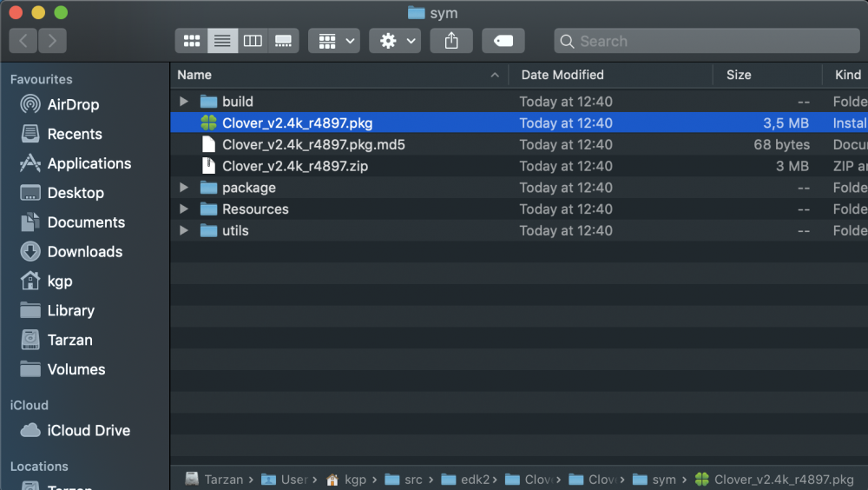The width and height of the screenshot is (868, 490).
Task: Select the Resources folder icon
Action: tap(208, 209)
